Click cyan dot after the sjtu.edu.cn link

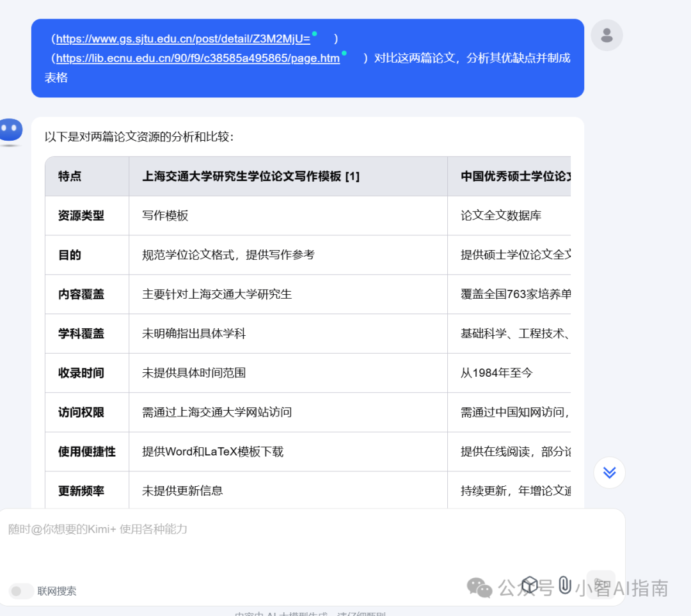pos(314,34)
